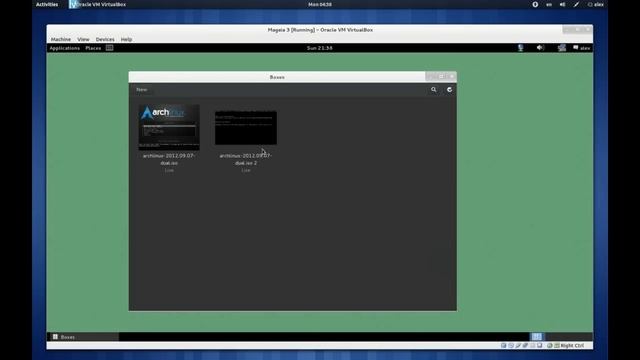Open the first archlinux box thumbnail with logo
Viewport: 640px width, 360px height.
click(x=169, y=127)
